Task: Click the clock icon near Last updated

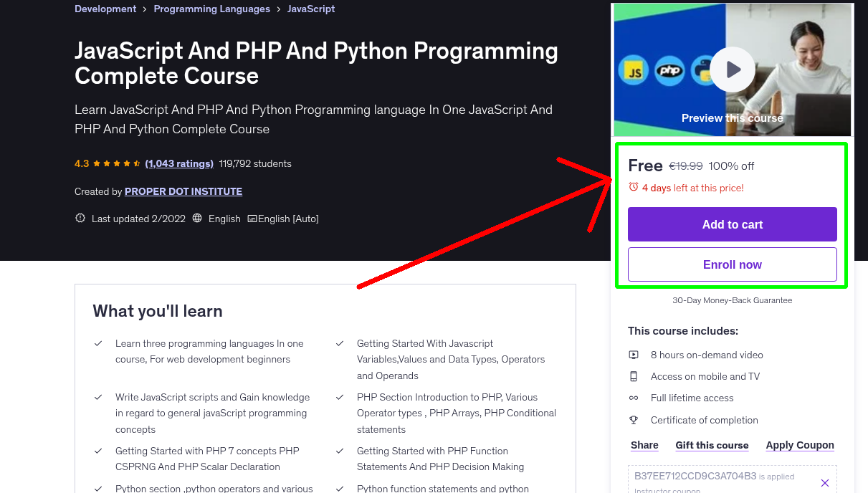Action: [80, 218]
